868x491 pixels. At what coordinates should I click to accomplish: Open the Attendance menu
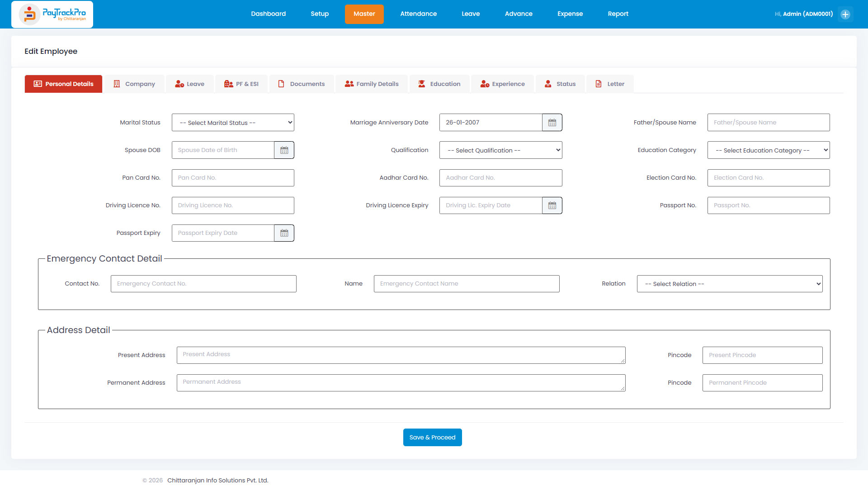pos(419,14)
